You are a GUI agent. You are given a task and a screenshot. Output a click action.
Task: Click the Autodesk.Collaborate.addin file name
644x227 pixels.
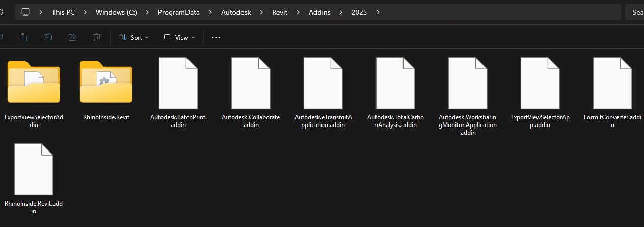pos(251,121)
